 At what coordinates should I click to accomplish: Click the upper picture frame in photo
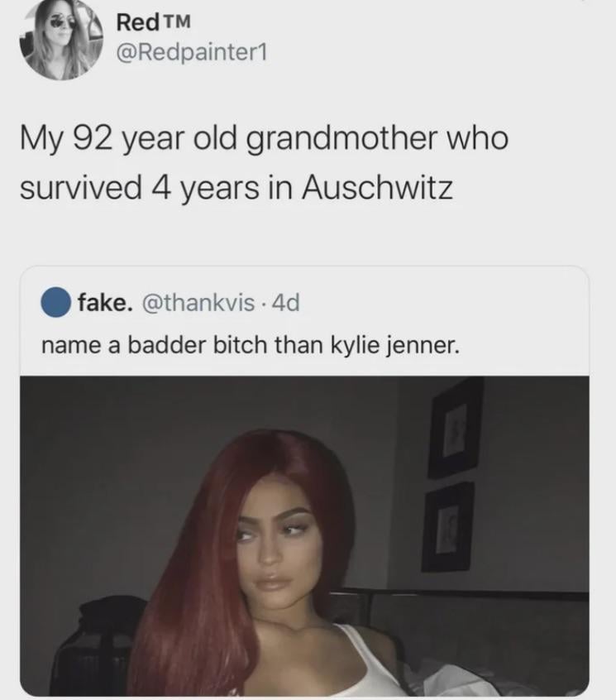pyautogui.click(x=455, y=428)
